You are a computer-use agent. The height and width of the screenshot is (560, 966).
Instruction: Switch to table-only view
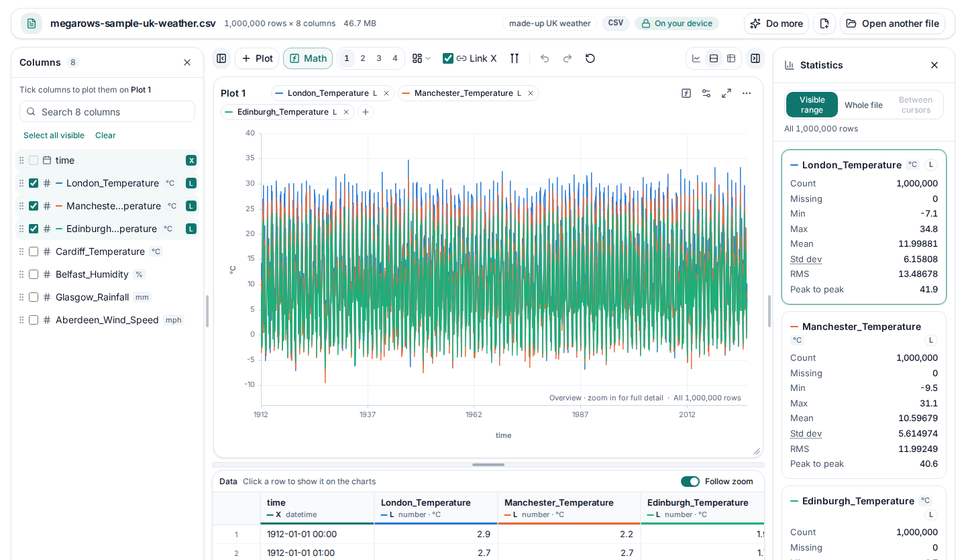coord(731,58)
